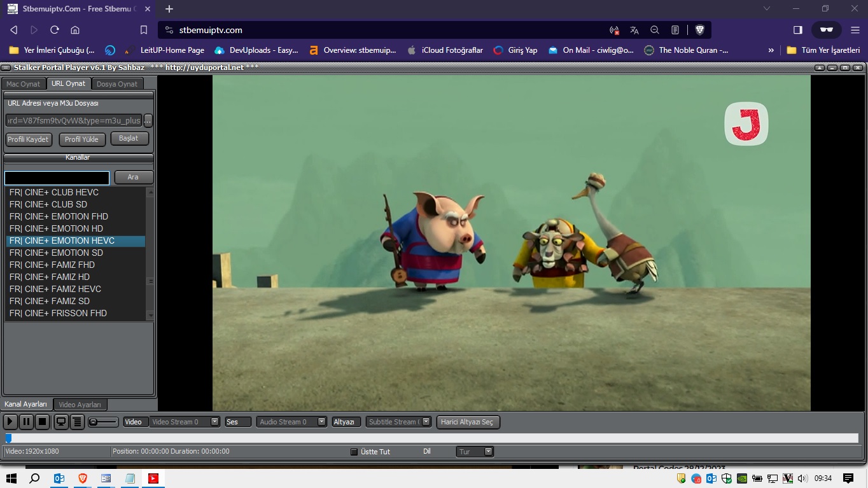Click the browse ellipsis button beside URL field
The height and width of the screenshot is (488, 868).
point(148,120)
